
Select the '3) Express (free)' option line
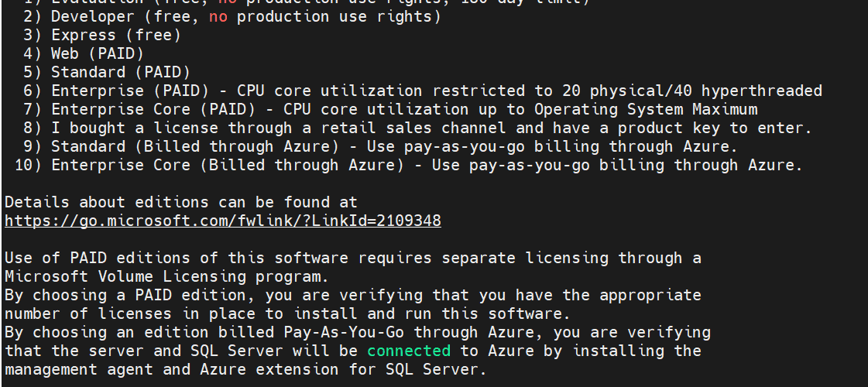102,35
